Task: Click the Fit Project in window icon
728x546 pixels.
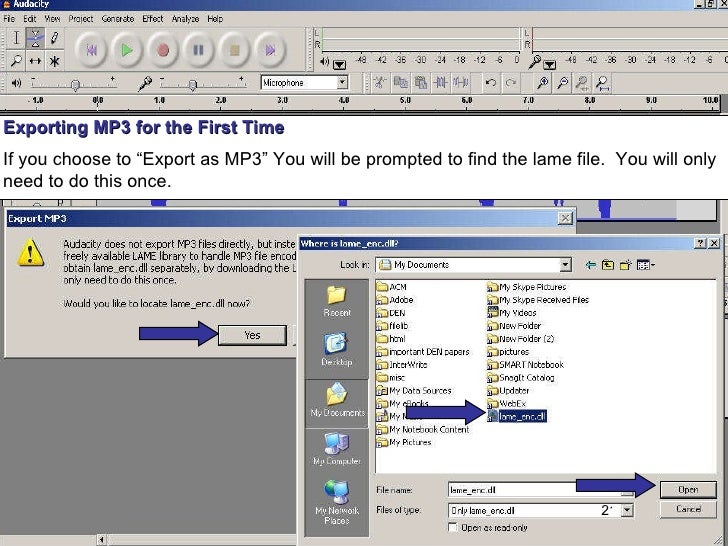Action: pyautogui.click(x=603, y=83)
